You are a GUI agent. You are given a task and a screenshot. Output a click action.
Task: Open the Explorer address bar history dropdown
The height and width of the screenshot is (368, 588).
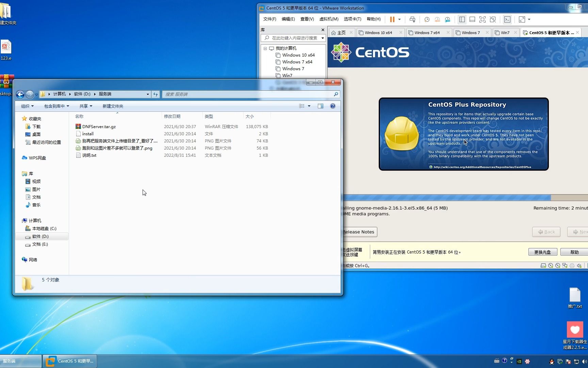(x=148, y=94)
